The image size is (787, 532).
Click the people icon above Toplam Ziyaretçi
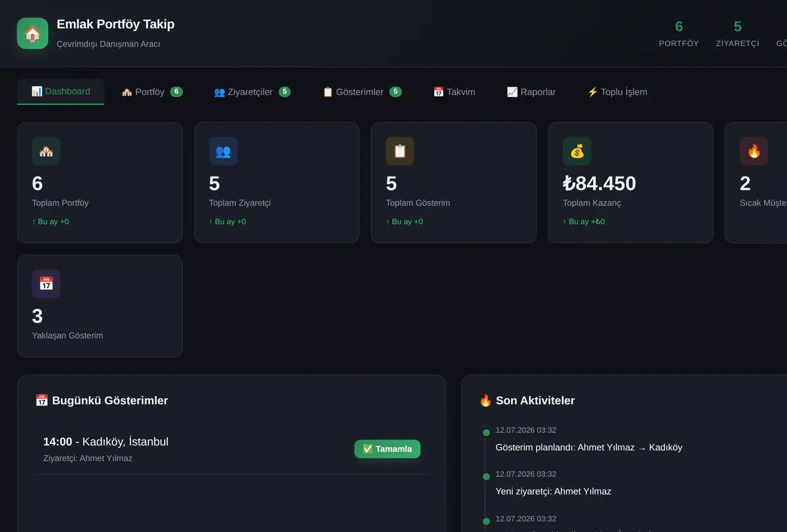pos(223,151)
